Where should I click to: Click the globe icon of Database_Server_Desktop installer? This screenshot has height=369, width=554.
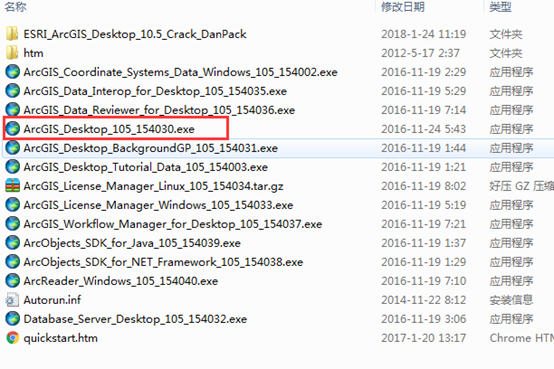tap(13, 319)
